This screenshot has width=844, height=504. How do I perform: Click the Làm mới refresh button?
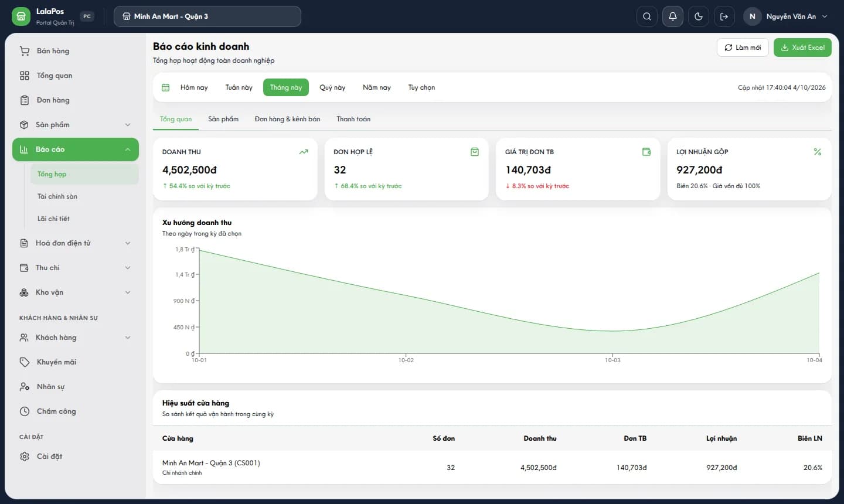tap(743, 47)
